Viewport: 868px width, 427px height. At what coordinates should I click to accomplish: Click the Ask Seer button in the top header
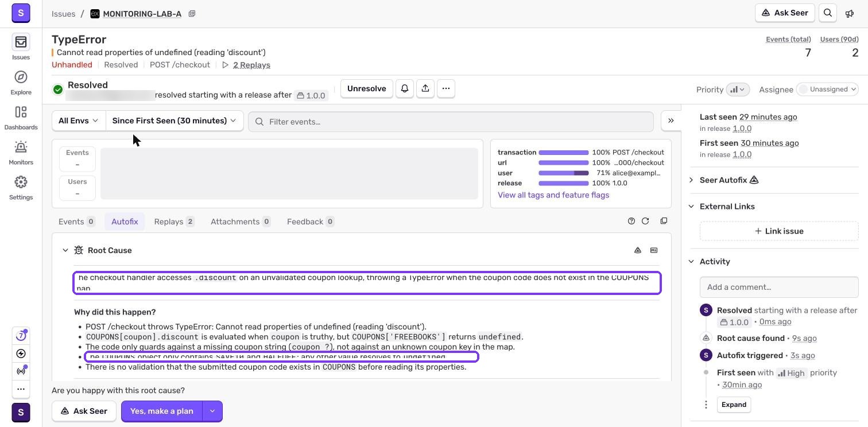pos(785,13)
